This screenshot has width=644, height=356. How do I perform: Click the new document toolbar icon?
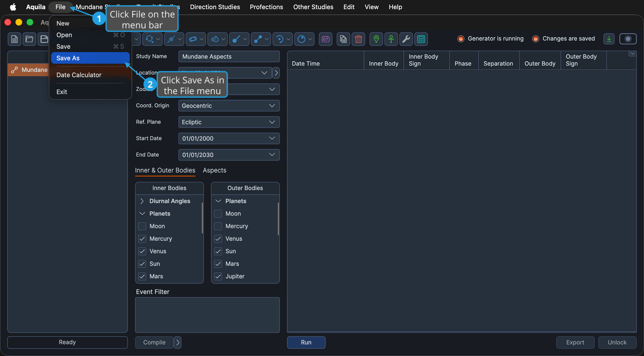pos(14,39)
